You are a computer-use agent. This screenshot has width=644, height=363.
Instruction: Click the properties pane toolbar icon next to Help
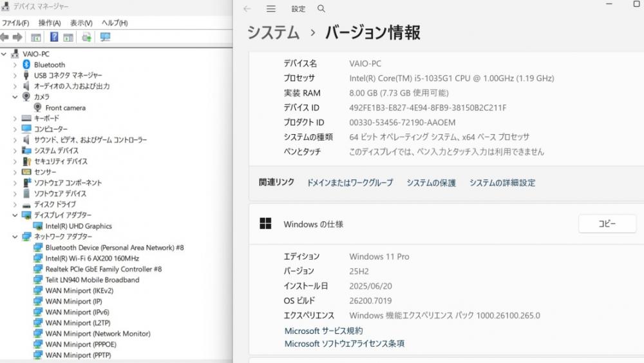point(68,37)
